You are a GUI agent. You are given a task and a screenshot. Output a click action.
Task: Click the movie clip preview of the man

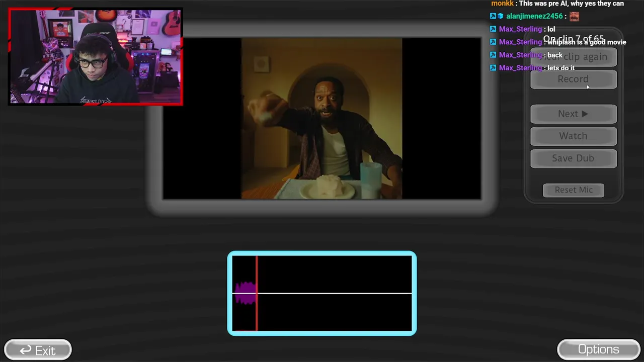pyautogui.click(x=321, y=119)
